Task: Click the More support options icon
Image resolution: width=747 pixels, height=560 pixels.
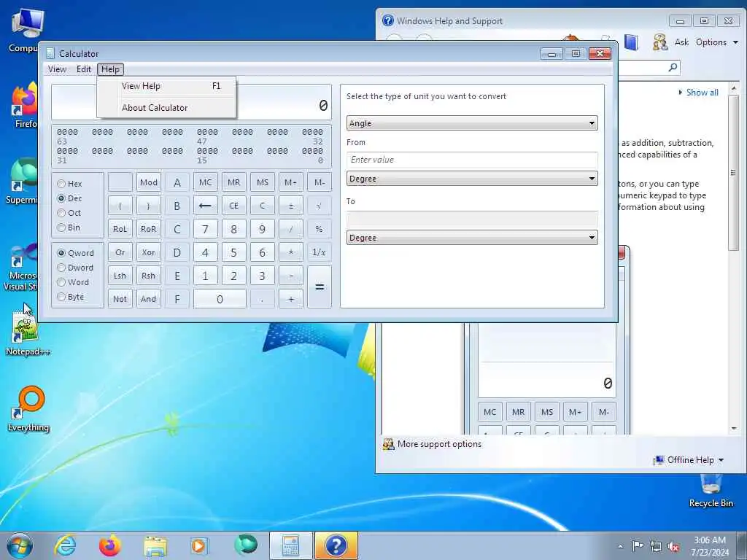Action: tap(389, 444)
